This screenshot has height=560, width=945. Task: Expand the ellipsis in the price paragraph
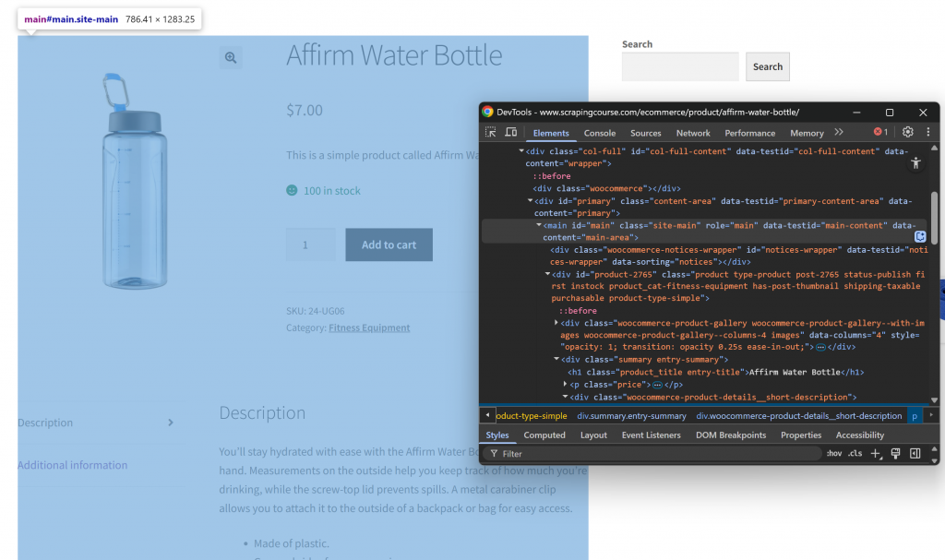point(657,385)
